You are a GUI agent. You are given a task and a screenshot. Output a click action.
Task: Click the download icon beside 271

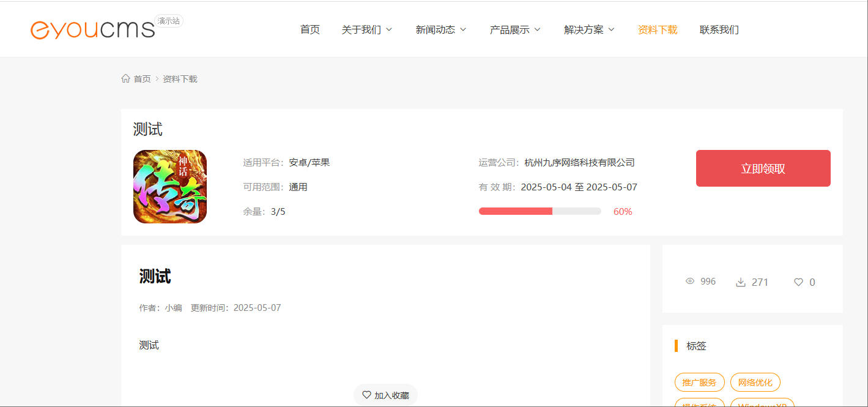coord(740,282)
